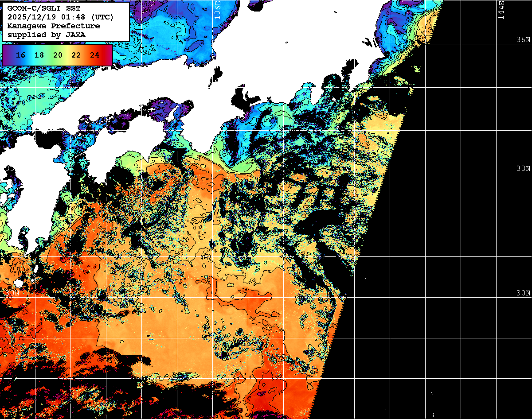
Task: Choose the 24 degree value in legend
Action: pos(94,55)
